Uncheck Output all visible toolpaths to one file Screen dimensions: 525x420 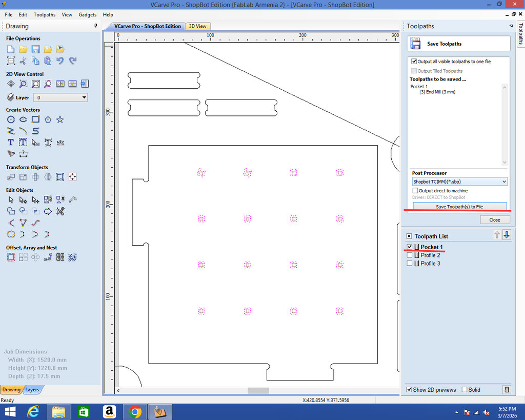pos(414,62)
